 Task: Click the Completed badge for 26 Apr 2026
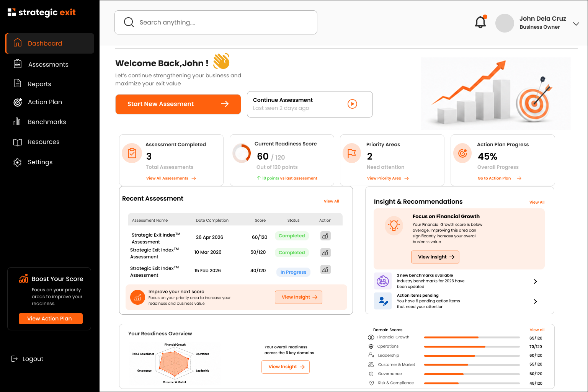tap(292, 236)
